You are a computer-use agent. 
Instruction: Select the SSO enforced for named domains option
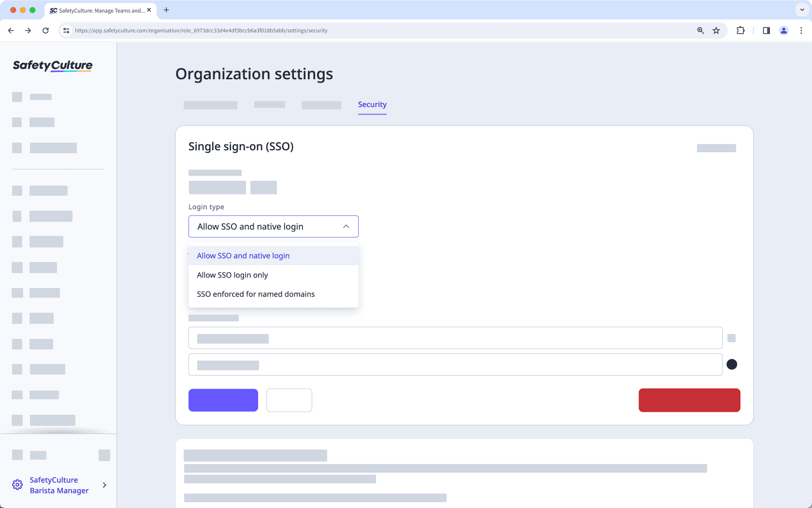coord(256,294)
